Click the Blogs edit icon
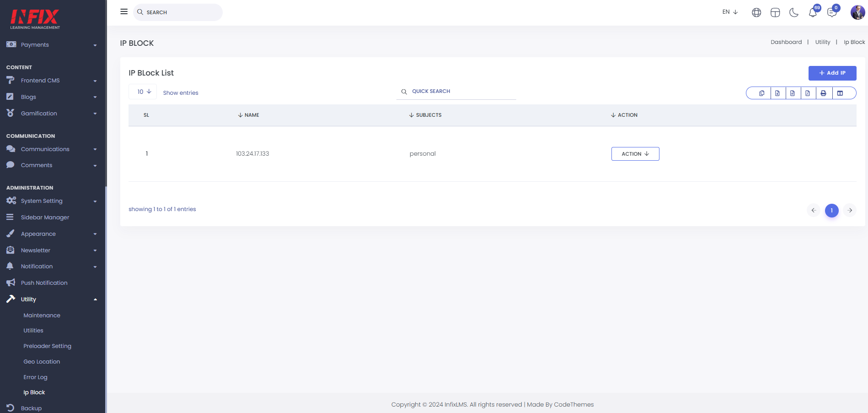The height and width of the screenshot is (413, 868). (10, 97)
